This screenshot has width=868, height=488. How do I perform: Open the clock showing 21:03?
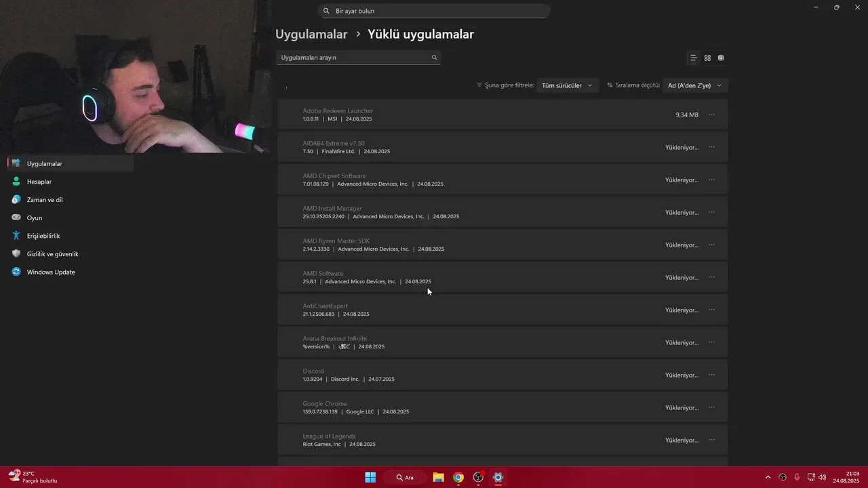(x=846, y=477)
